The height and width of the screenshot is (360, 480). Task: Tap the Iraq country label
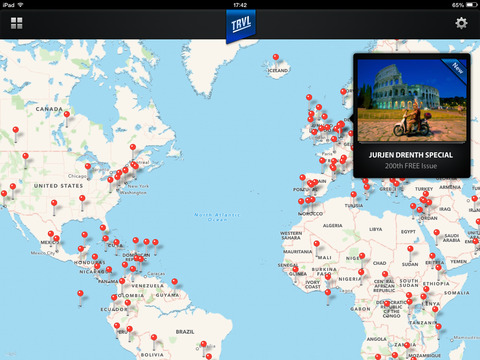click(445, 209)
